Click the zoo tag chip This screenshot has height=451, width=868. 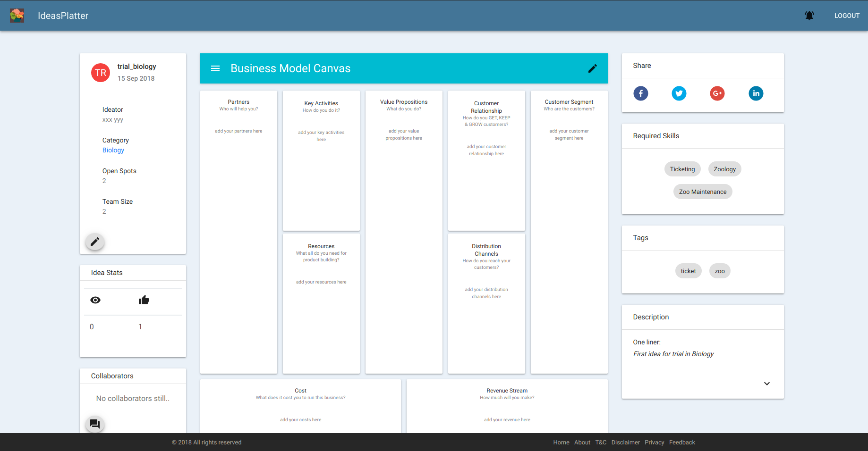pyautogui.click(x=720, y=271)
